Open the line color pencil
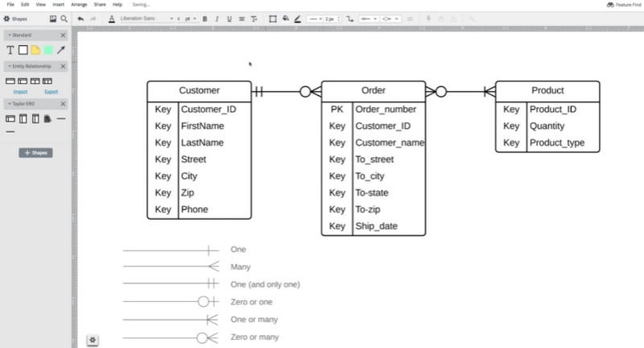Image resolution: width=644 pixels, height=348 pixels. (298, 19)
